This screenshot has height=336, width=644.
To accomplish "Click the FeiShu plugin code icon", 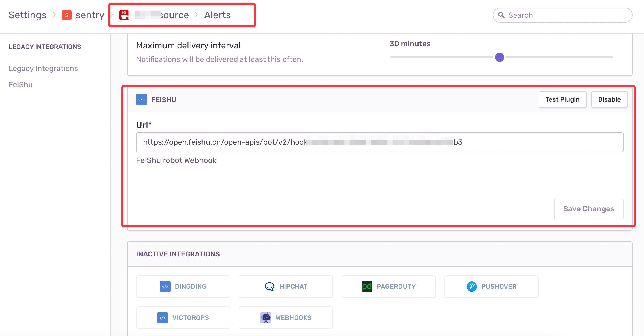I will (141, 99).
